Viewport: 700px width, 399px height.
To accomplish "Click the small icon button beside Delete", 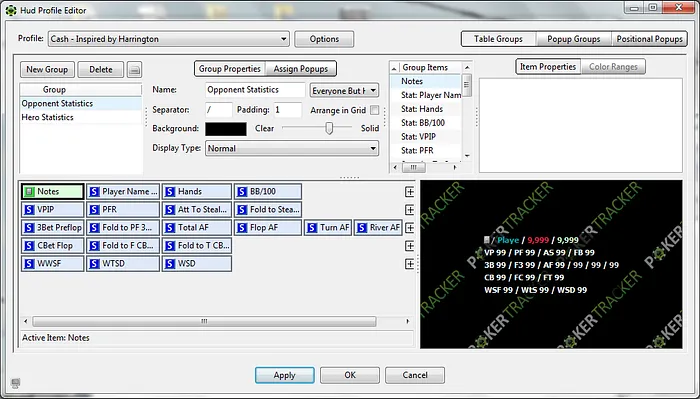I will tap(134, 70).
